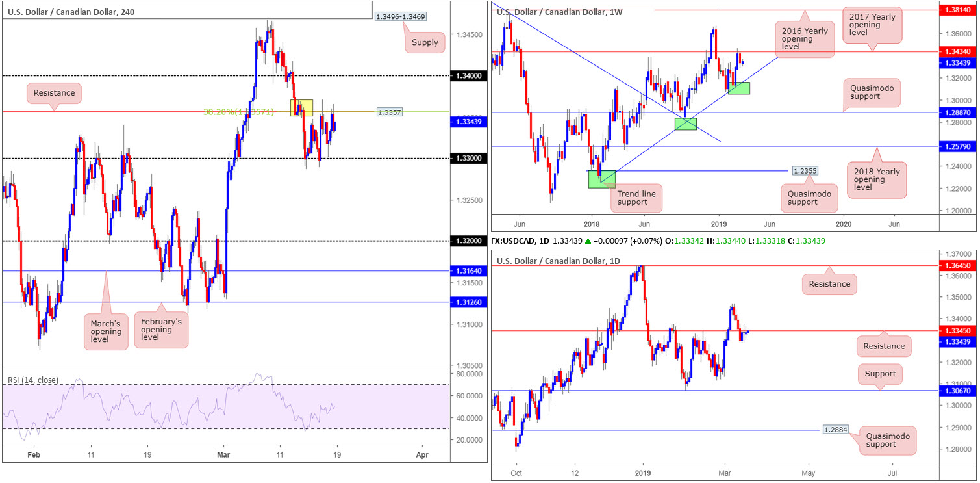Viewport: 980px width, 483px height.
Task: Click the '2017 Yearly opening level' callout
Action: pos(873,24)
